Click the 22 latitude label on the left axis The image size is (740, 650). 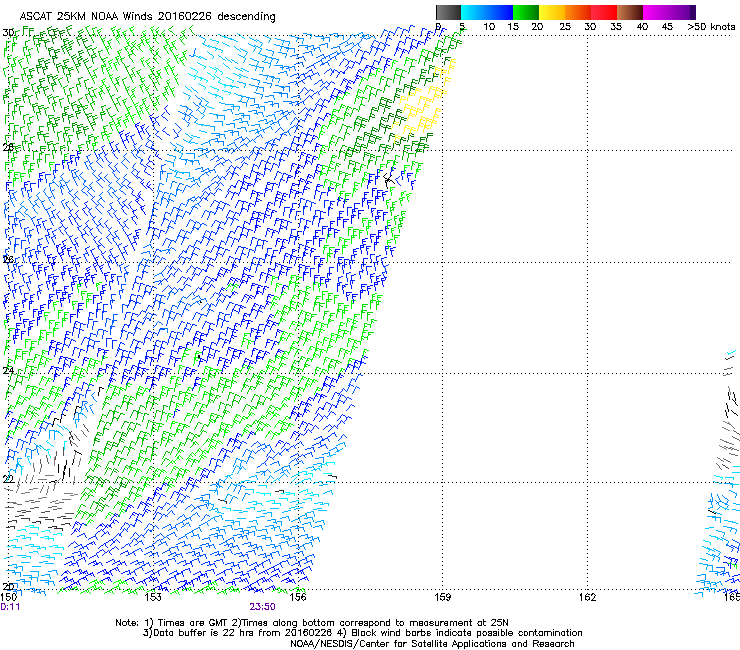click(8, 480)
